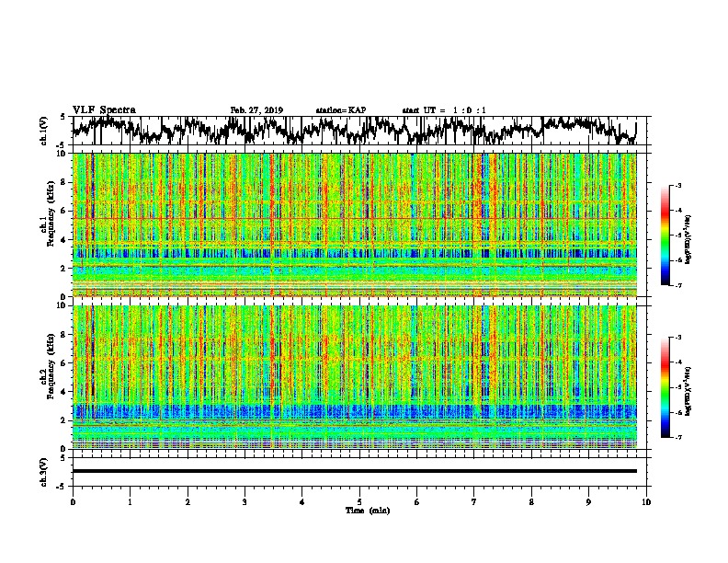Select the "start UT = 1:0:1" header text

(x=443, y=110)
